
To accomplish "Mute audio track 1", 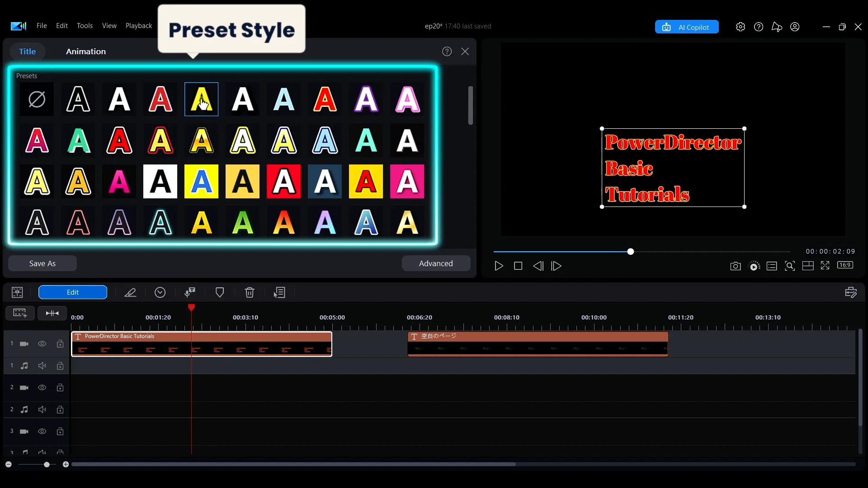I will (x=42, y=366).
